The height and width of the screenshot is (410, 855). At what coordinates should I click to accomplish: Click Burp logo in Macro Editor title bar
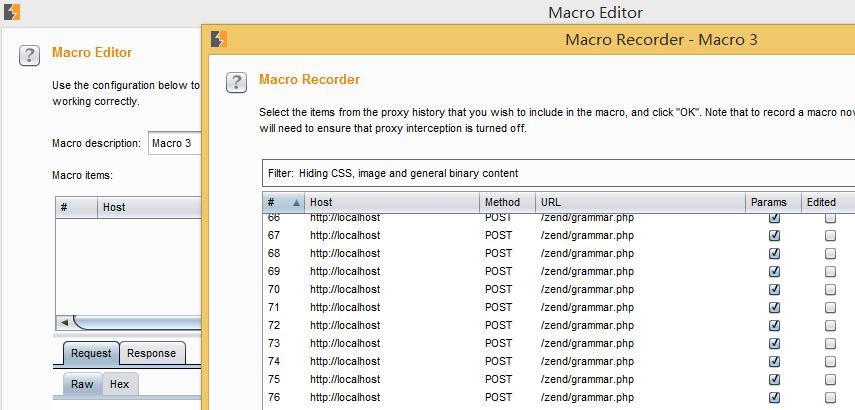12,12
